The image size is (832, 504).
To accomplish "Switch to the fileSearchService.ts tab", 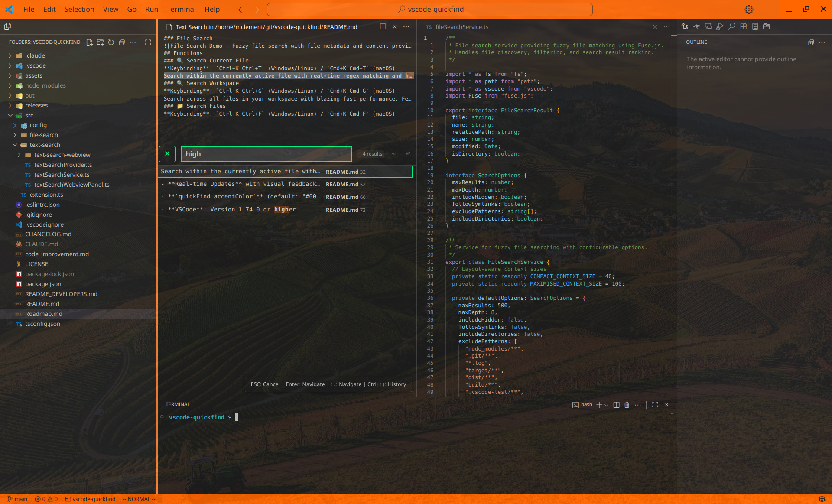I will 461,27.
